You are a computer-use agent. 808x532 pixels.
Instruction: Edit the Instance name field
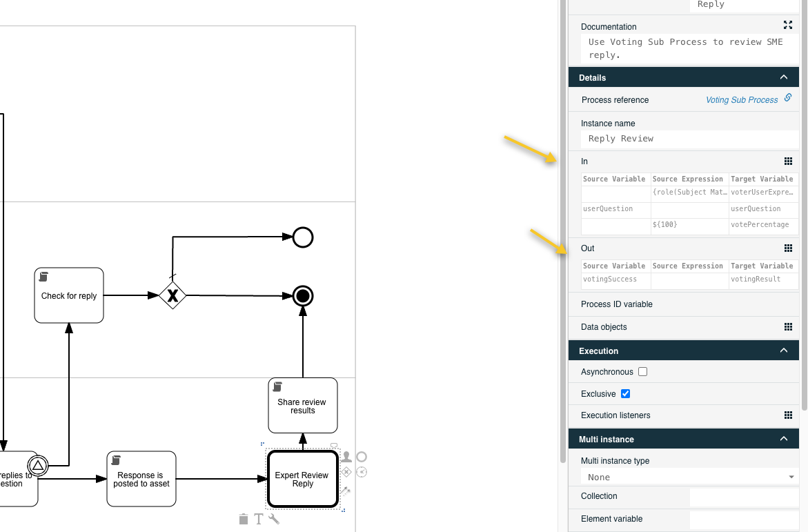point(690,139)
